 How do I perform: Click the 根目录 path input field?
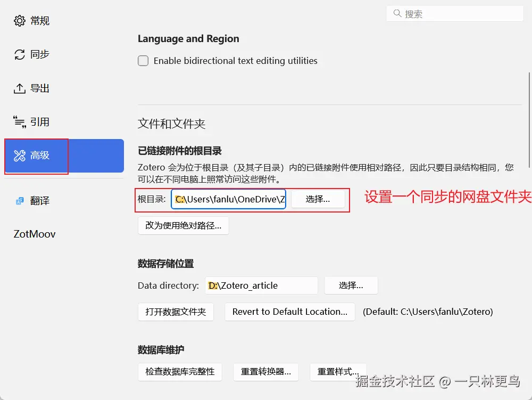(x=228, y=199)
